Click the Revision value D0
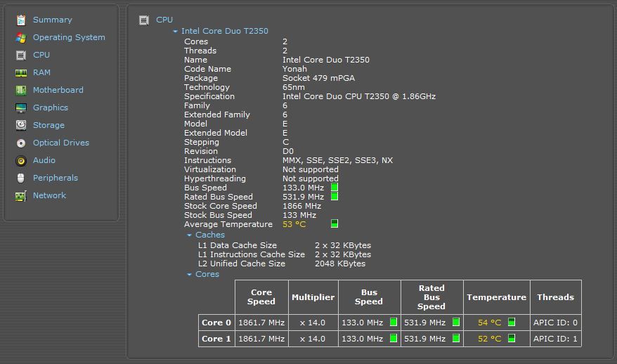The height and width of the screenshot is (364, 617). 288,151
